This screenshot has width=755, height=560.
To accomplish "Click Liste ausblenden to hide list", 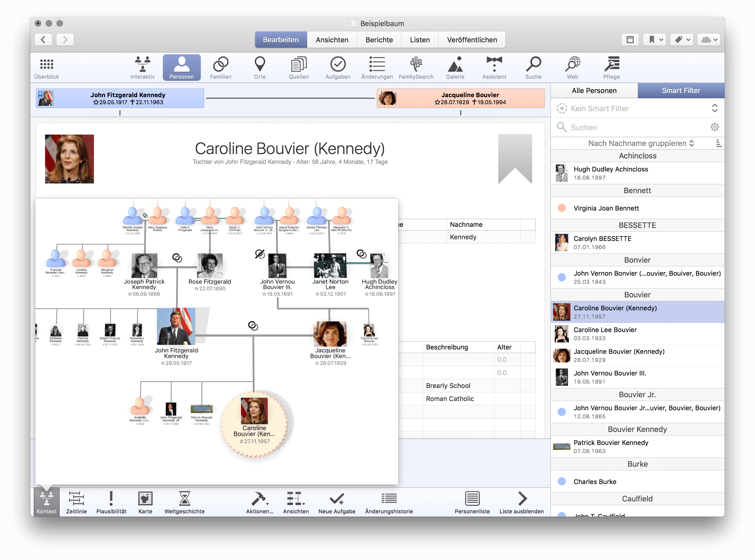I will 521,502.
